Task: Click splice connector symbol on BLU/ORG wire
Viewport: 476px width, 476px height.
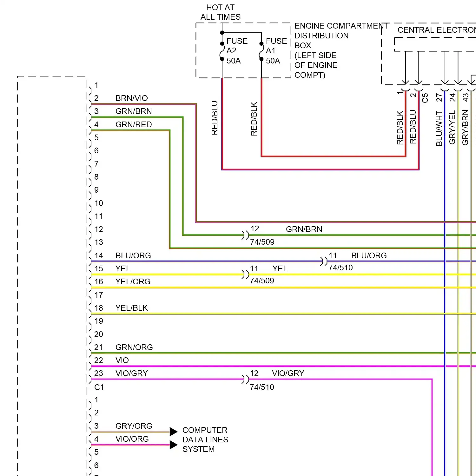Action: pyautogui.click(x=323, y=261)
